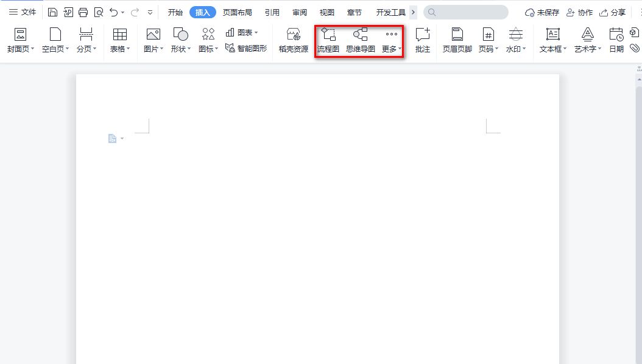Image resolution: width=642 pixels, height=364 pixels.
Task: Click the search box in the title bar
Action: pyautogui.click(x=466, y=12)
